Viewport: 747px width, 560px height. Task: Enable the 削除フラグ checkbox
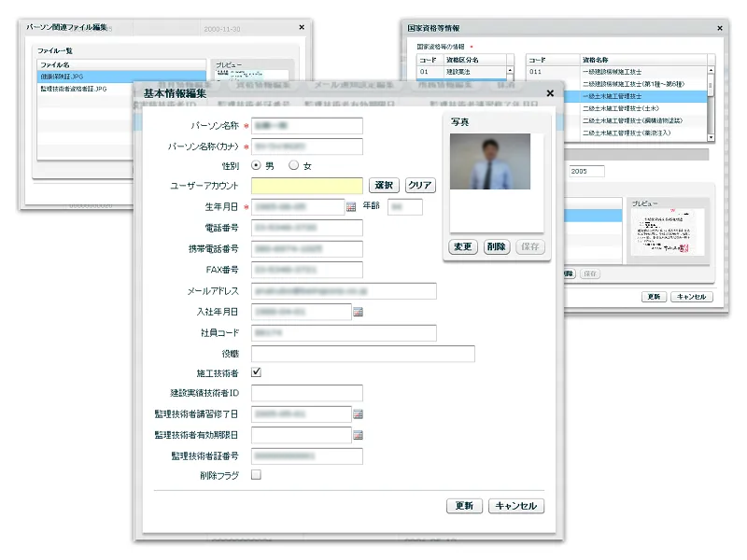coord(257,475)
